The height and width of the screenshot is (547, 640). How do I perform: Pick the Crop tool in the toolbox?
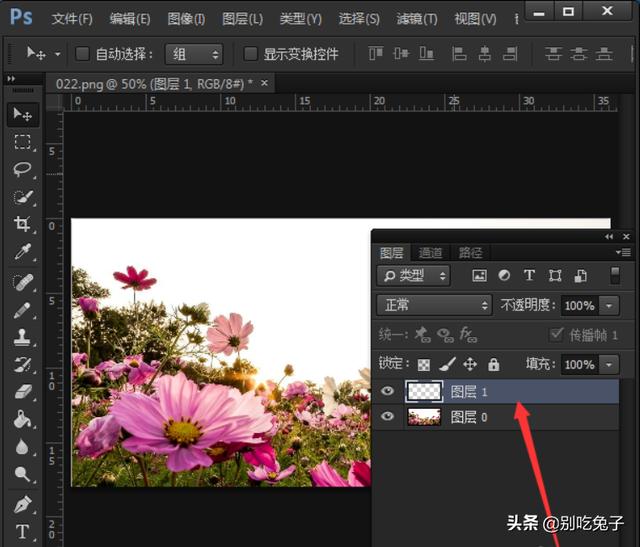point(22,224)
